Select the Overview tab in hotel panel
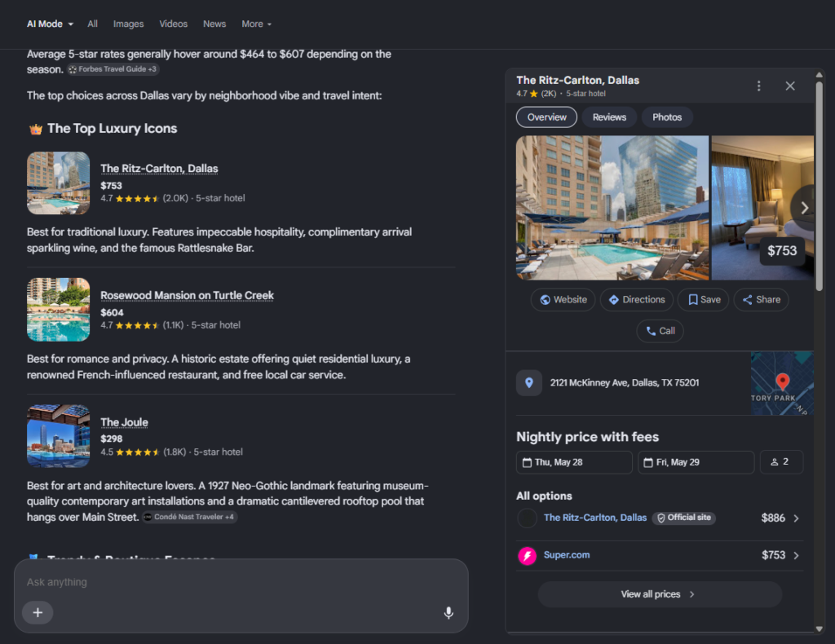 pos(546,117)
